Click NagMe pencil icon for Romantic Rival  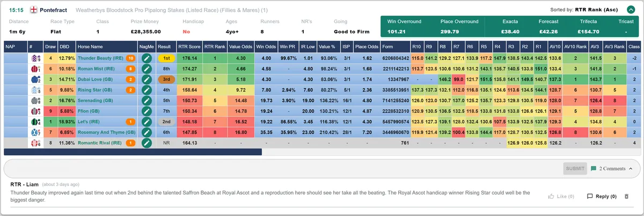tap(147, 144)
